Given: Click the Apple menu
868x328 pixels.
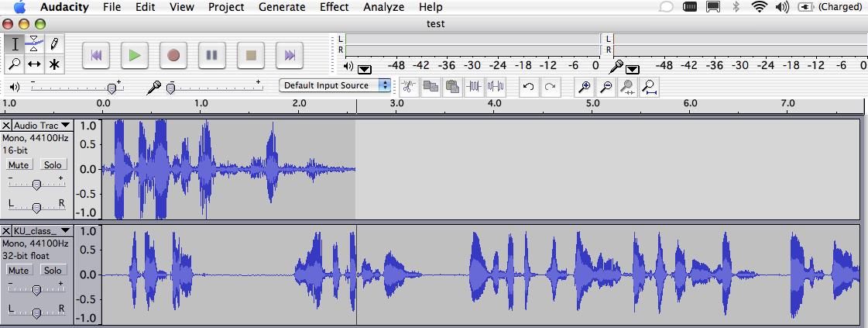Looking at the screenshot, I should coord(19,7).
